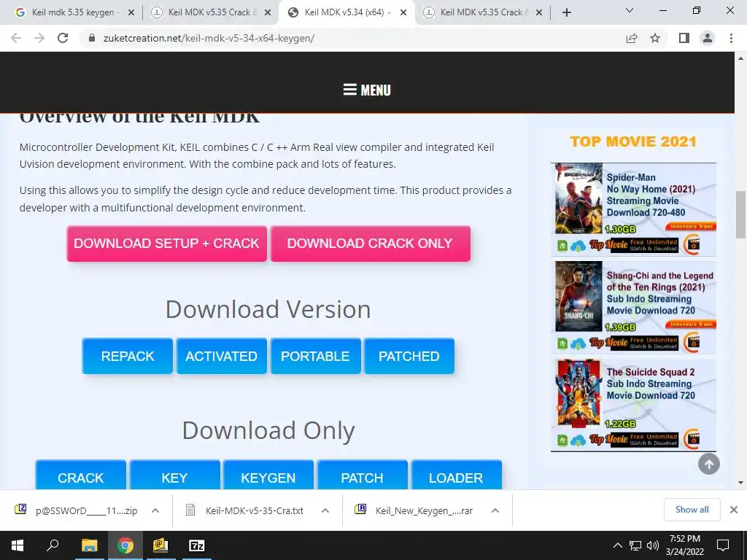Close the active 'Keil MDK v5.34 (x64)' tab
Image resolution: width=747 pixels, height=560 pixels.
[x=403, y=13]
